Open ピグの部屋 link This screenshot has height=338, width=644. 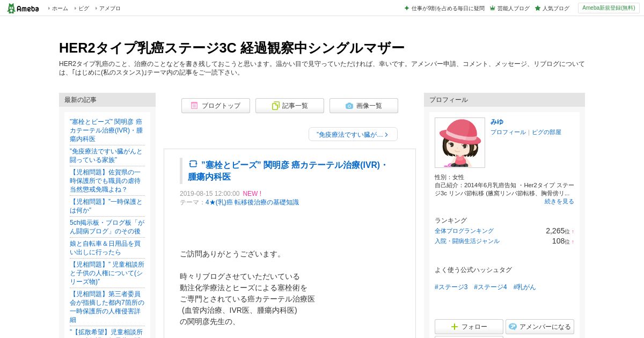click(x=546, y=132)
